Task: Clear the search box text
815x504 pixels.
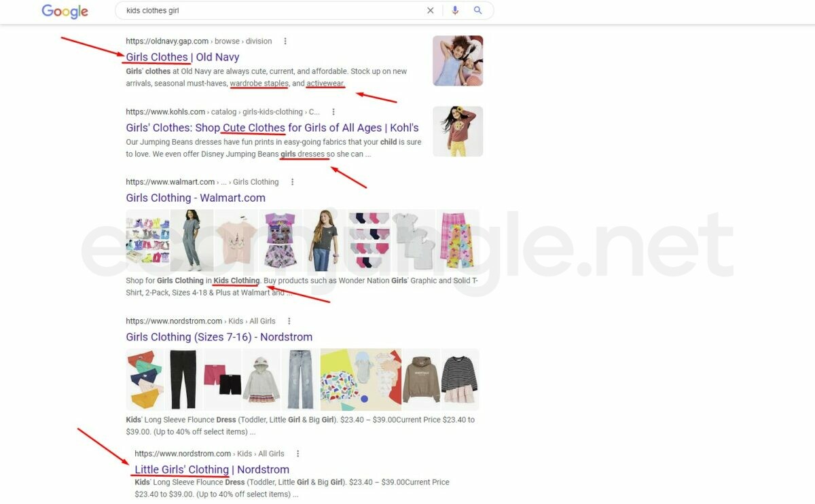Action: tap(430, 11)
